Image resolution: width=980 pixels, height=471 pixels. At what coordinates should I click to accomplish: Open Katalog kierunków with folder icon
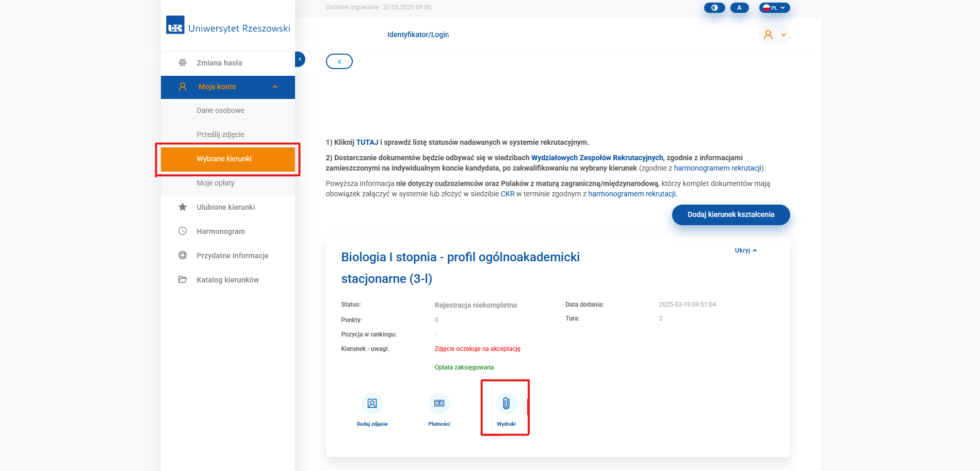tap(227, 280)
